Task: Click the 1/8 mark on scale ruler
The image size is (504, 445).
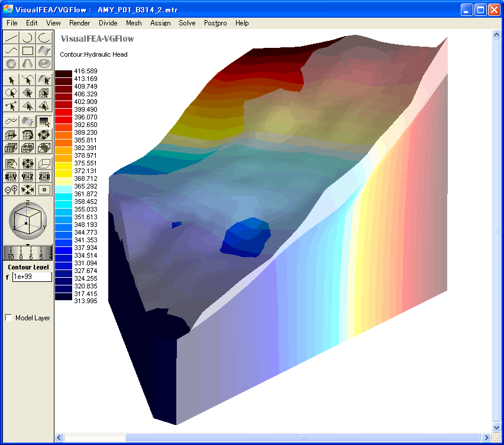Action: tap(21, 254)
